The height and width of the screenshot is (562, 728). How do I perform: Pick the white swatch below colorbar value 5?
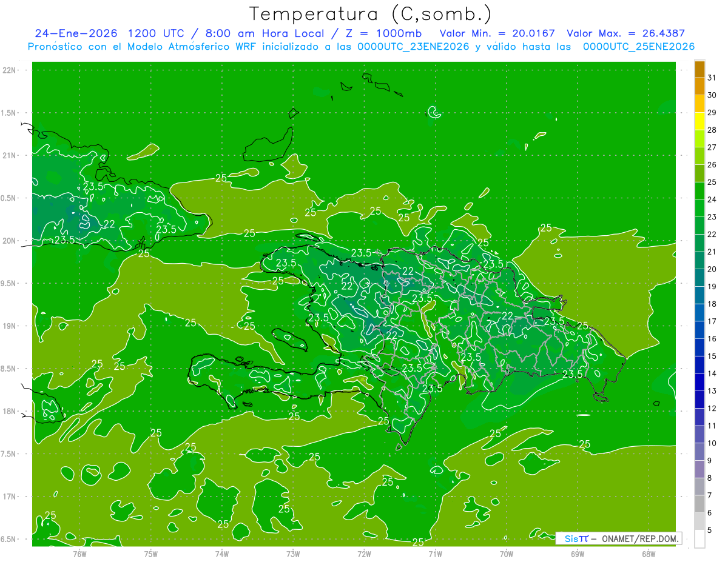(700, 539)
